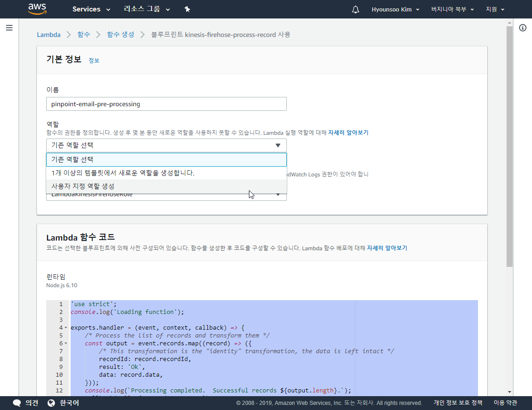532x410 pixels.
Task: Open the hamburger side navigation
Action: tap(9, 28)
